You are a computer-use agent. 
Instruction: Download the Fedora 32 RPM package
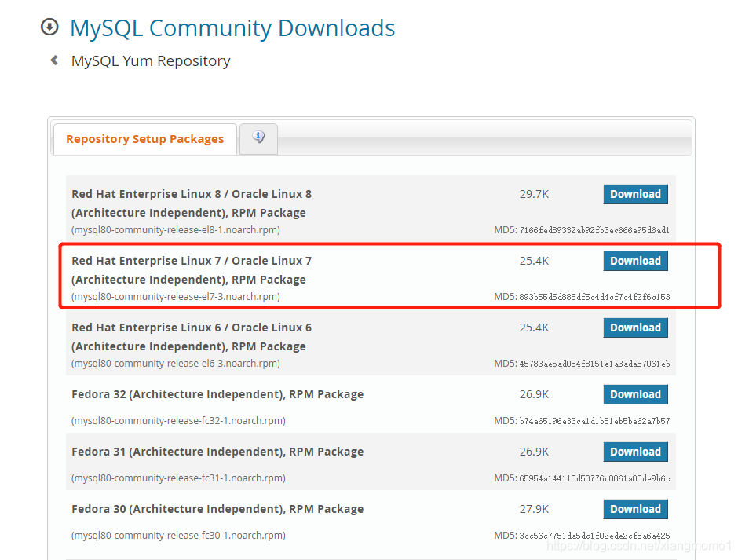click(635, 394)
